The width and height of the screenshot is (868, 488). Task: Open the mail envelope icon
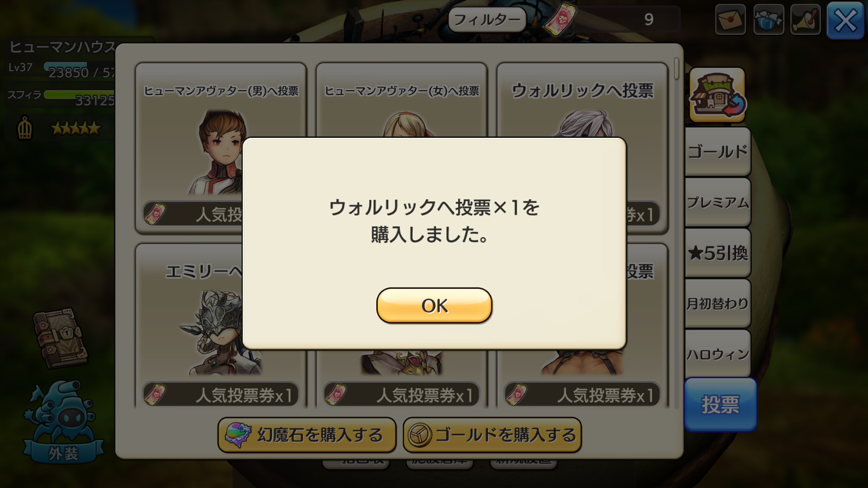tap(730, 20)
